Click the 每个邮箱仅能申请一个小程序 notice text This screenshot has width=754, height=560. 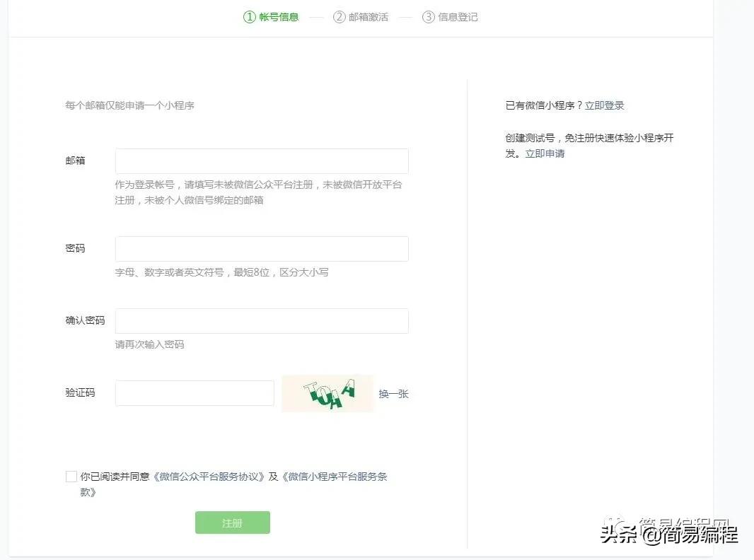129,105
